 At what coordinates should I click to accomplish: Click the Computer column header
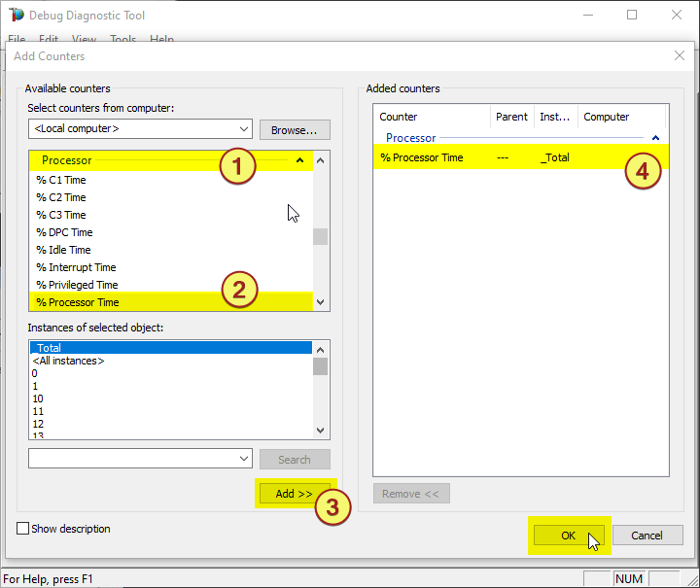(x=621, y=117)
